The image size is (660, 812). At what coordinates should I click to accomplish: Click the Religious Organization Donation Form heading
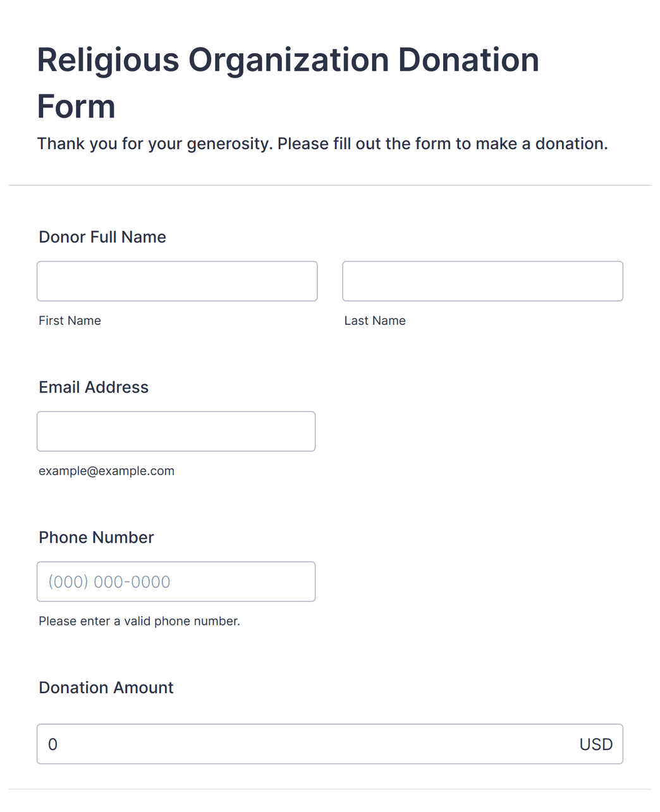pyautogui.click(x=288, y=83)
